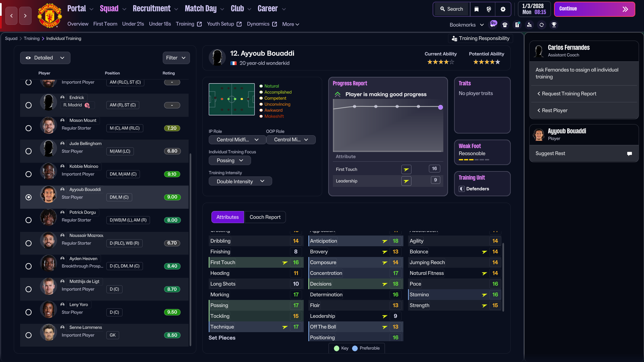
Task: Click the Weak Foot rating bar
Action: (474, 160)
